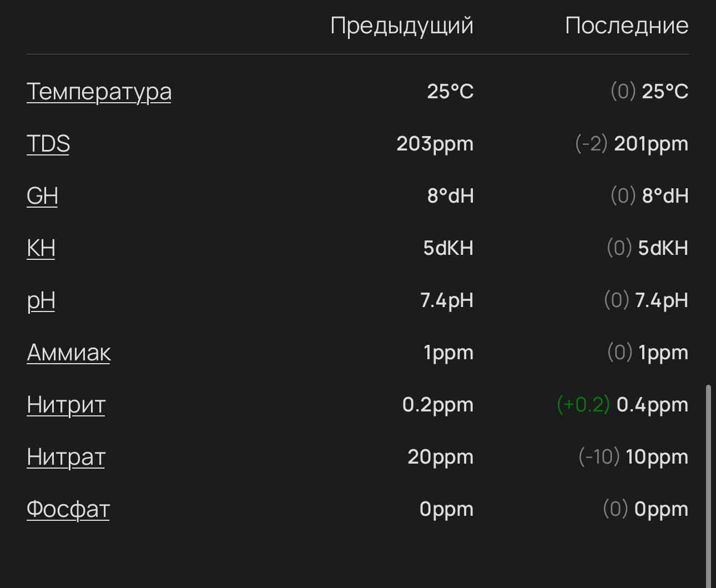This screenshot has width=716, height=588.
Task: Open the Температура parameter link
Action: tap(99, 92)
